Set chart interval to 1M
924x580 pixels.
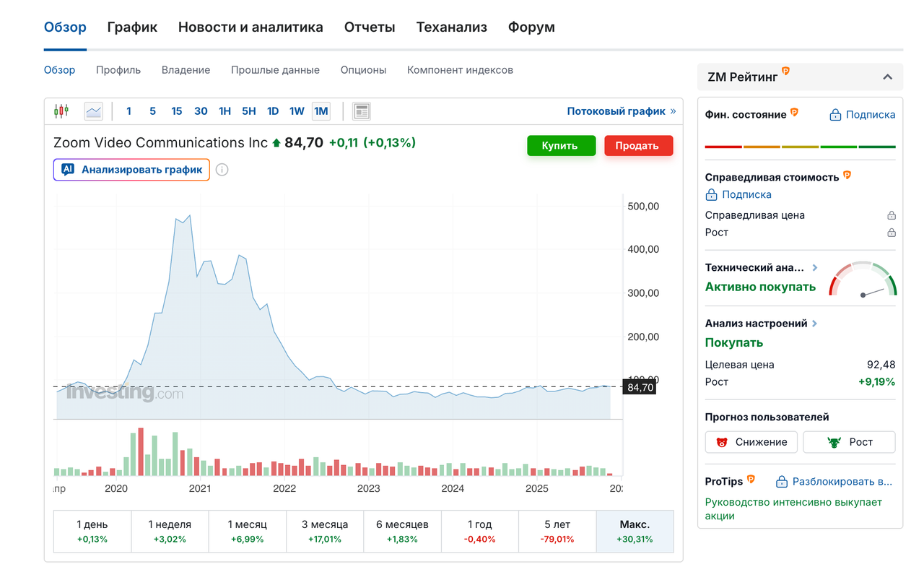coord(321,111)
